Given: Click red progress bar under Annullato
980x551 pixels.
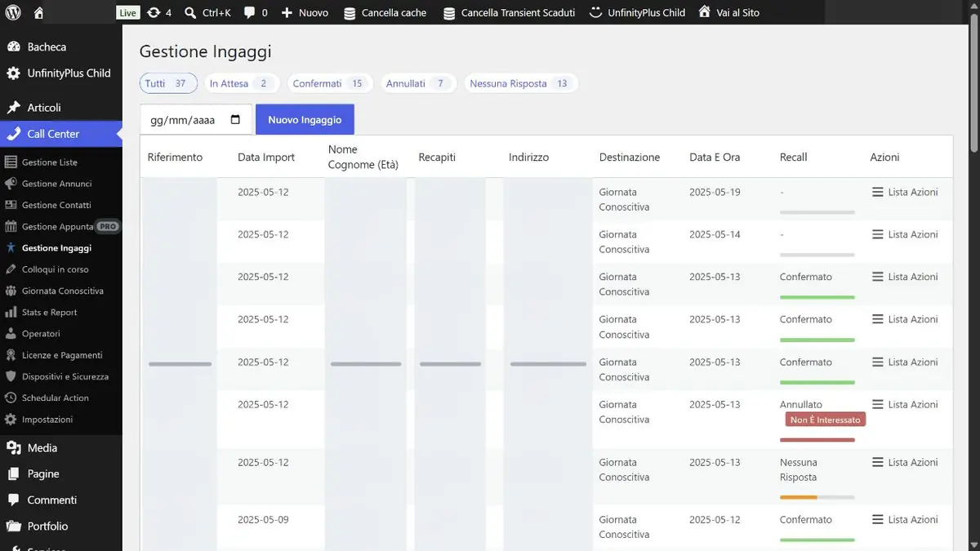Looking at the screenshot, I should coord(817,440).
